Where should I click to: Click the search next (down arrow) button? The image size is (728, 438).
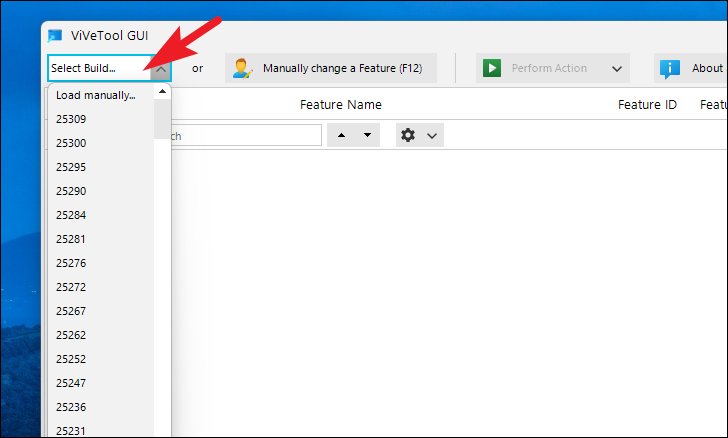click(x=367, y=136)
